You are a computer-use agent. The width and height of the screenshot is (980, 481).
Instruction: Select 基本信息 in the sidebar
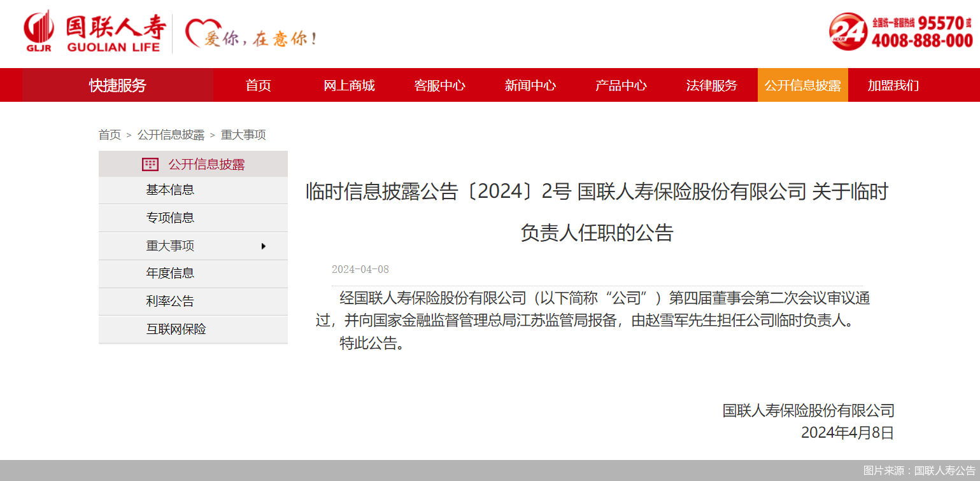coord(193,190)
